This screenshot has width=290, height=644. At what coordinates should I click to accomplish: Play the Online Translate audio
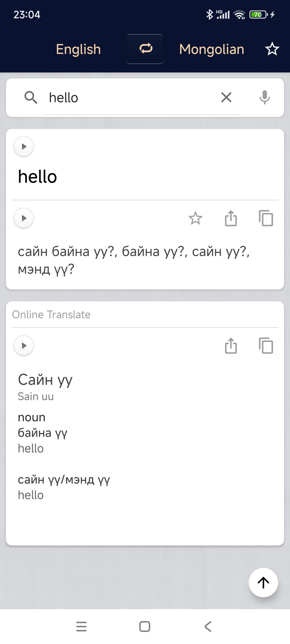tap(24, 346)
